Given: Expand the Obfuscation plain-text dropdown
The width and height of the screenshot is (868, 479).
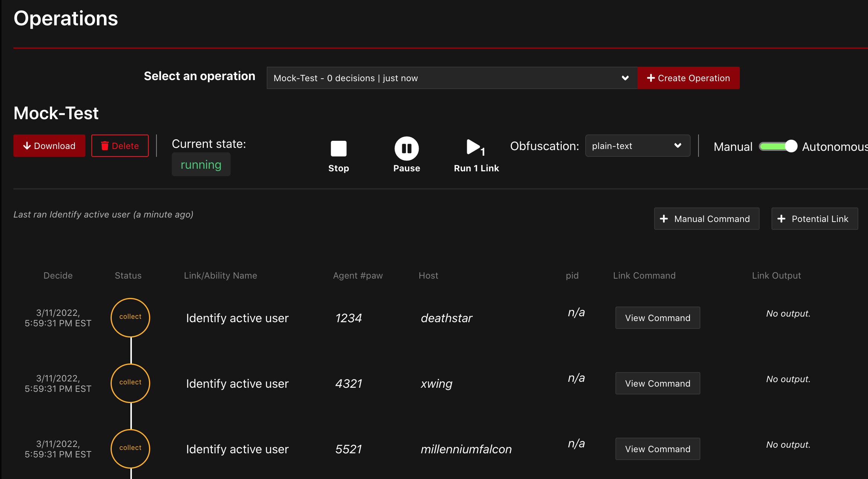Looking at the screenshot, I should (x=637, y=146).
